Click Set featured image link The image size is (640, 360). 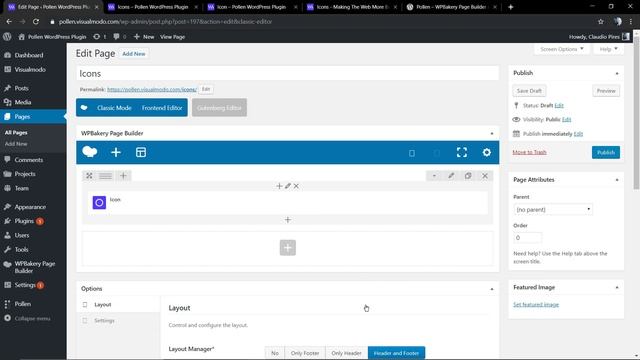[x=536, y=304]
